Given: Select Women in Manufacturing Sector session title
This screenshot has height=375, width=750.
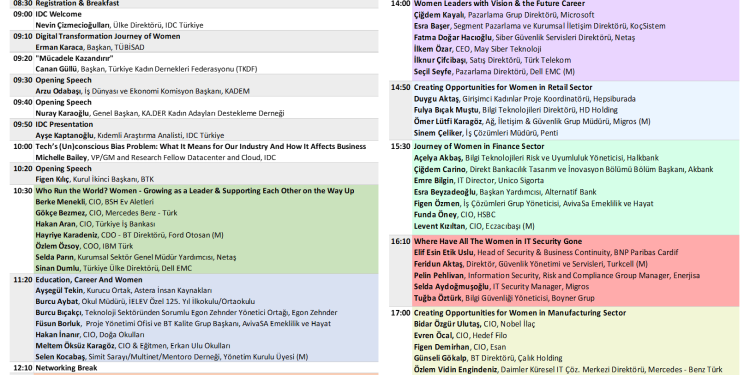Looking at the screenshot, I should [520, 313].
